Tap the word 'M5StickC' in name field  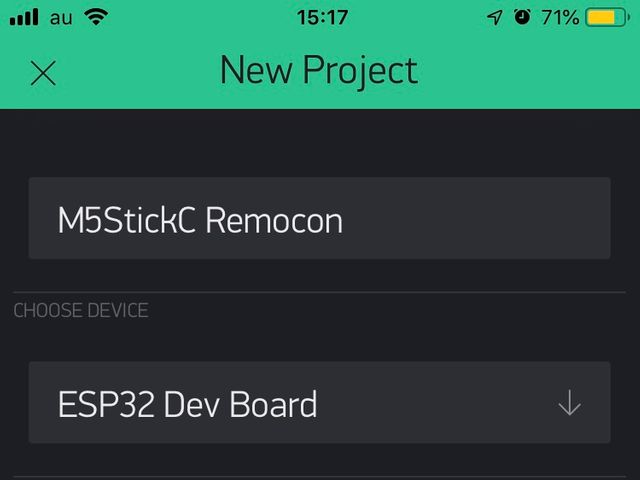(x=127, y=220)
